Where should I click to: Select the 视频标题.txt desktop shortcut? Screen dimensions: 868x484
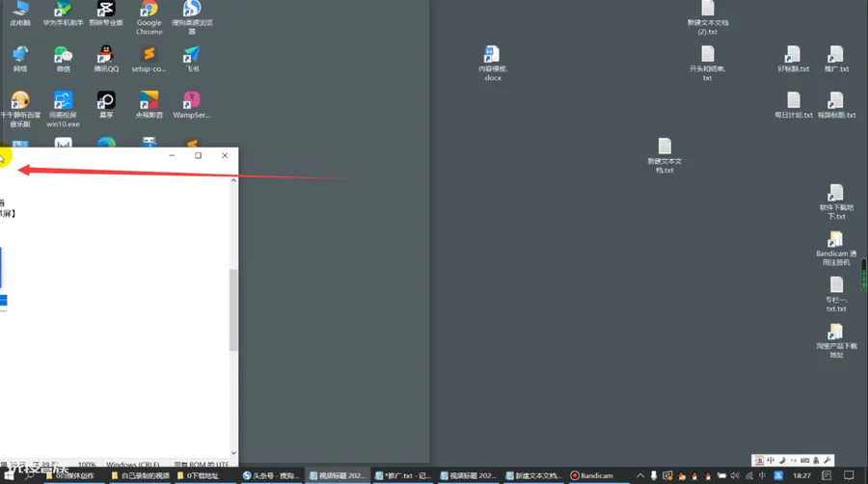coord(836,105)
